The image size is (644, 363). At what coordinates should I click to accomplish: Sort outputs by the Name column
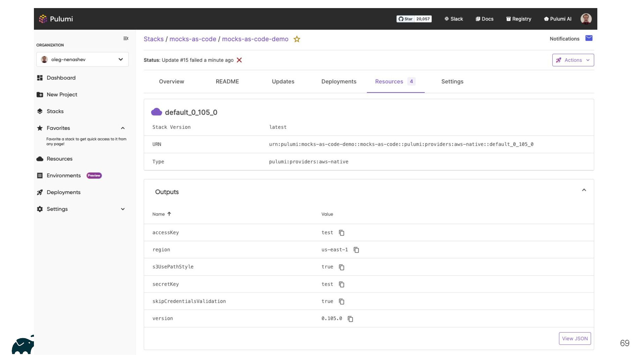pos(162,214)
